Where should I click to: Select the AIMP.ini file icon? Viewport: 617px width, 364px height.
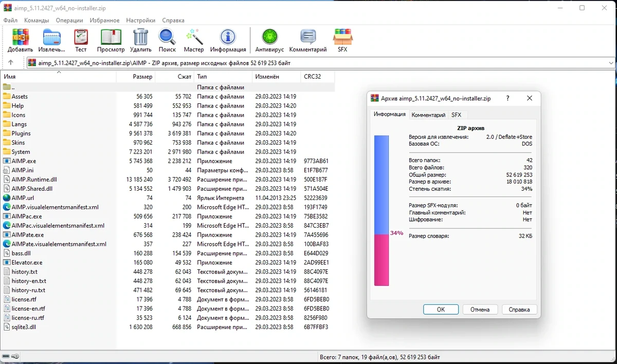click(7, 170)
